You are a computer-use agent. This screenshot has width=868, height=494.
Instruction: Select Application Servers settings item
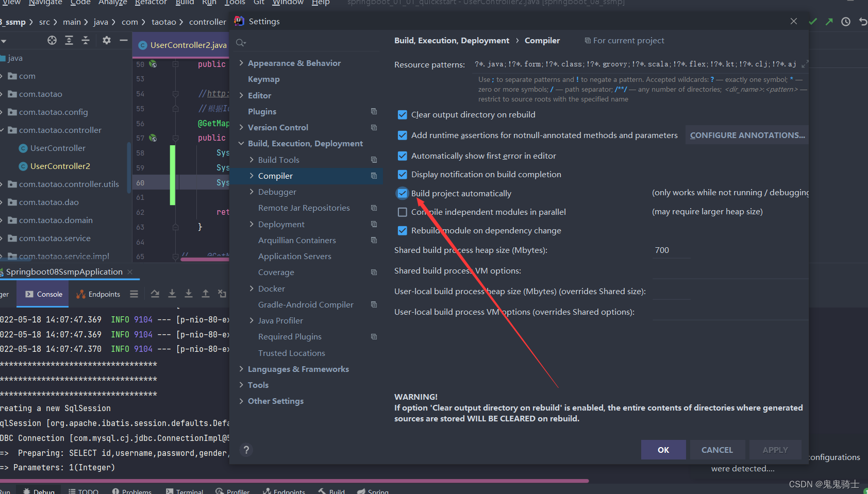click(x=295, y=256)
